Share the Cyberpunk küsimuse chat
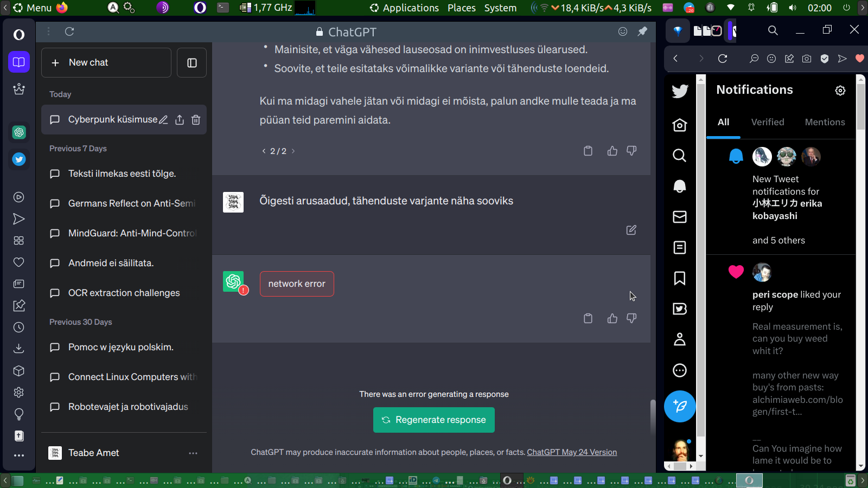The width and height of the screenshot is (868, 488). pos(180,120)
